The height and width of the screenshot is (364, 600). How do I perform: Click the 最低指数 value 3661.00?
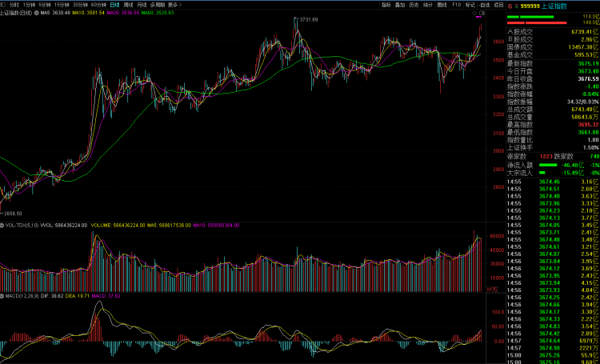(x=588, y=133)
